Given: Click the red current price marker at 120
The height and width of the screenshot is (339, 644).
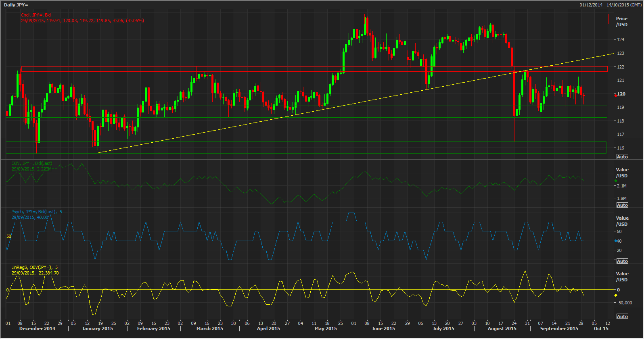Looking at the screenshot, I should coord(615,95).
